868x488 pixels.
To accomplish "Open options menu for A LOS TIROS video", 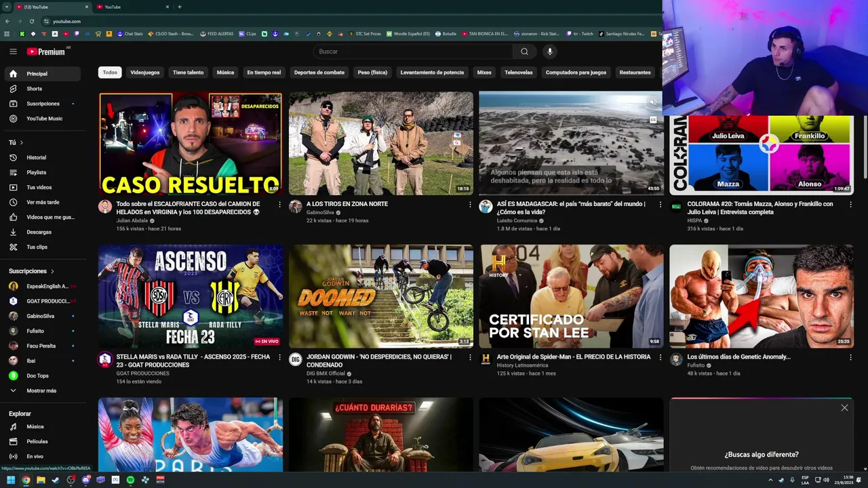I will [x=470, y=205].
